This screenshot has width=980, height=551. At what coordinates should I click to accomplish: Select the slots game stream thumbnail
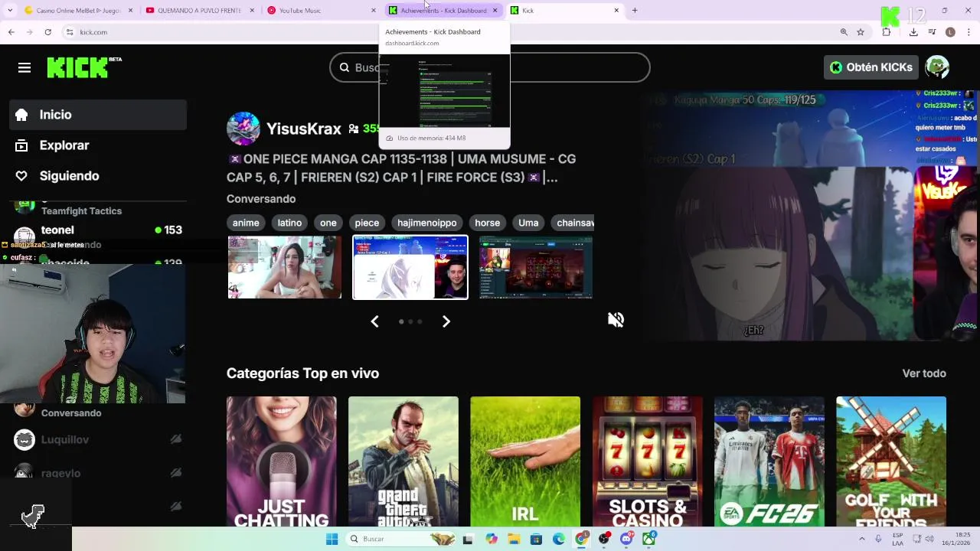(536, 267)
